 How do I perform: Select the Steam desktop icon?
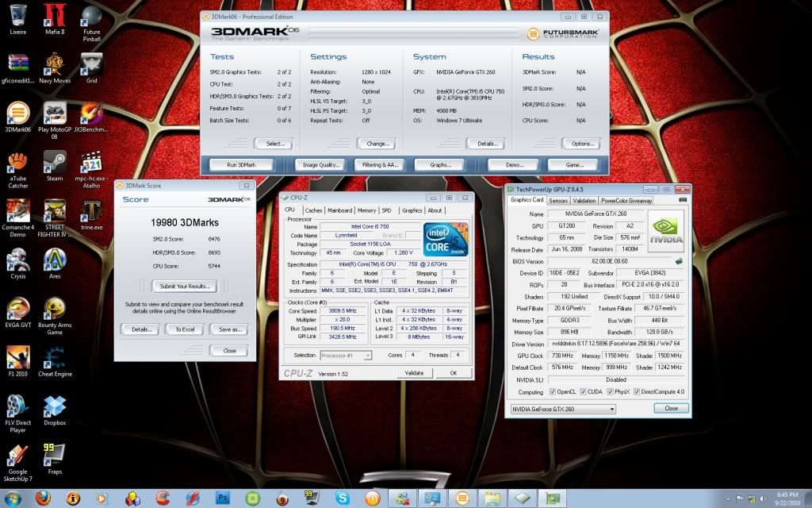pyautogui.click(x=55, y=166)
